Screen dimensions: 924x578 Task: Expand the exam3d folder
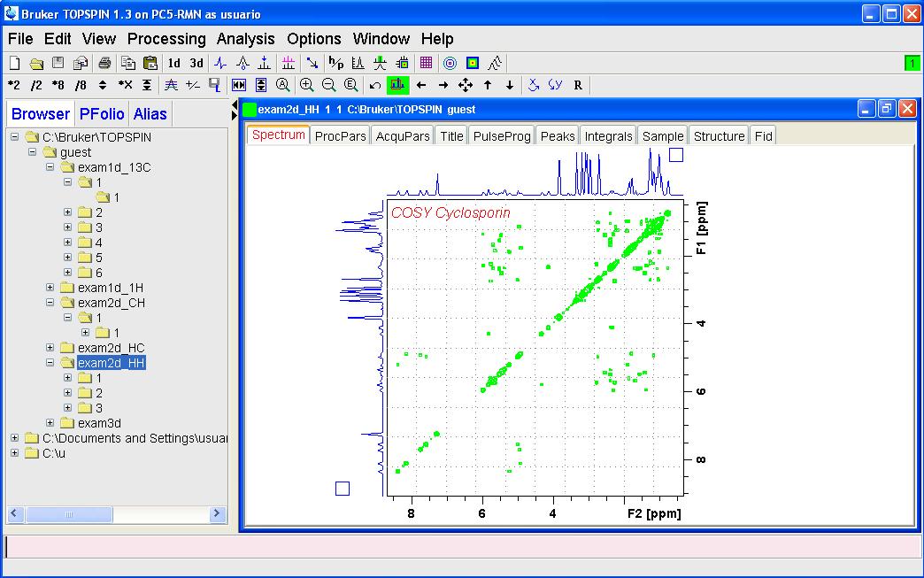(50, 423)
